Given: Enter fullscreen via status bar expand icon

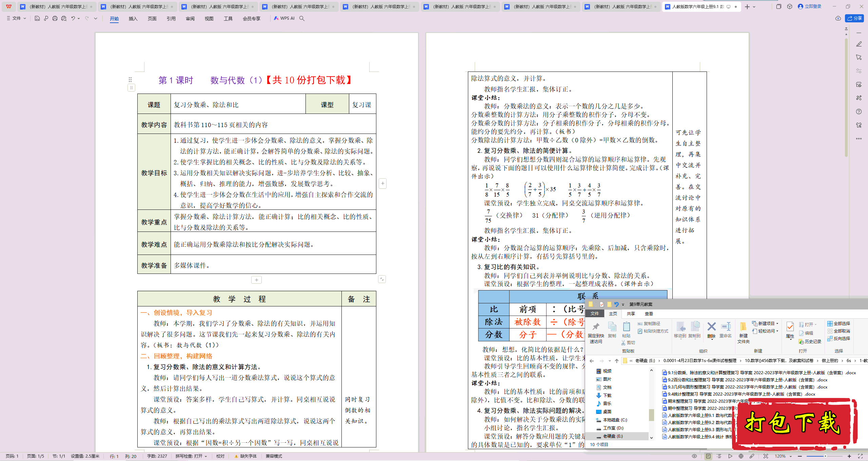Looking at the screenshot, I should click(860, 456).
